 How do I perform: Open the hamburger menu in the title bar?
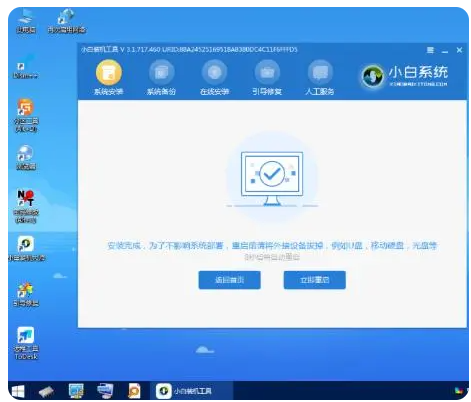430,50
